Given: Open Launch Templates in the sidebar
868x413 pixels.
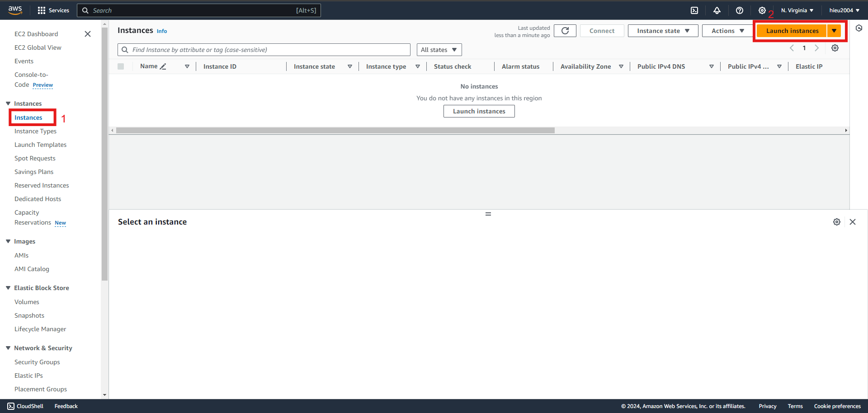Looking at the screenshot, I should [40, 145].
